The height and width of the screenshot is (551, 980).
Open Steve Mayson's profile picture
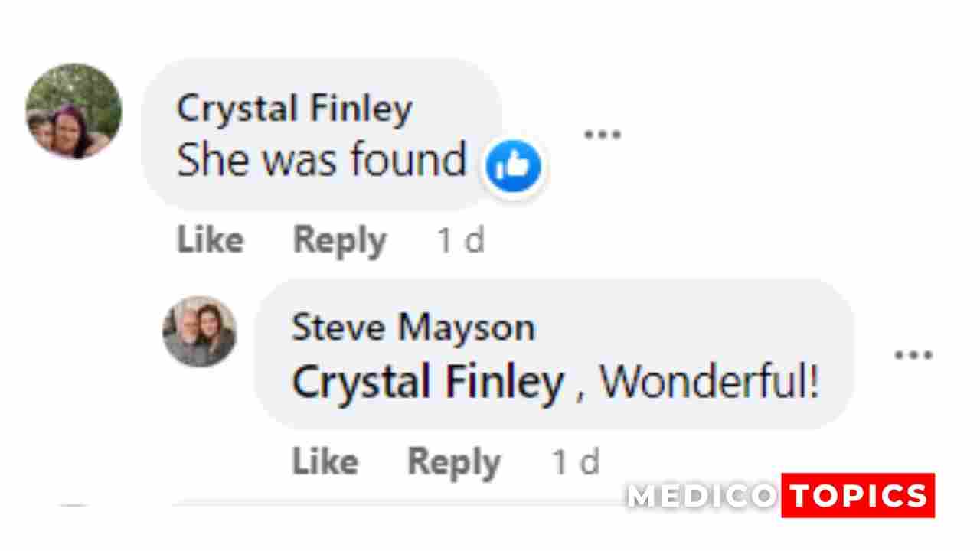pos(200,331)
